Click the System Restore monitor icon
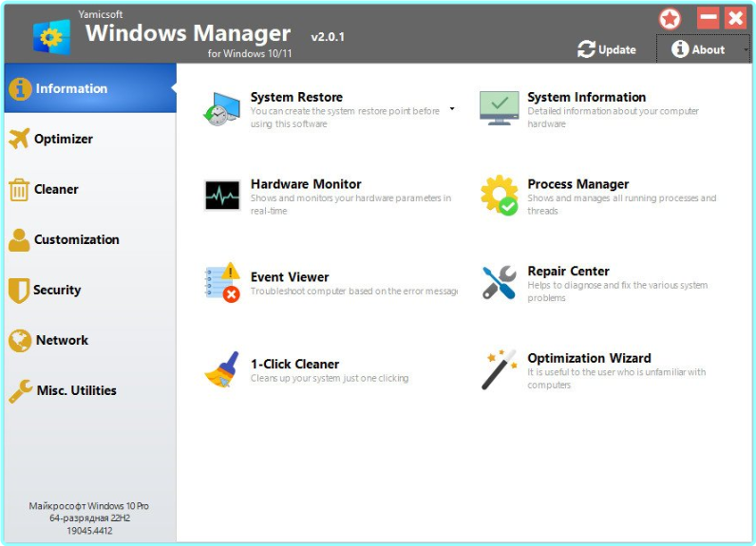756x546 pixels. click(222, 108)
